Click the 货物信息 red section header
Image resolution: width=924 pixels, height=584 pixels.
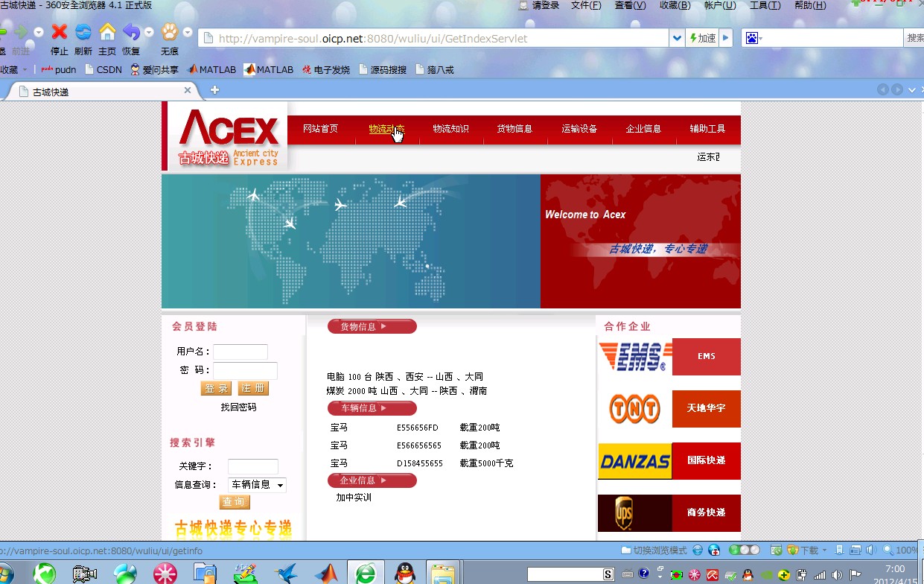(372, 326)
